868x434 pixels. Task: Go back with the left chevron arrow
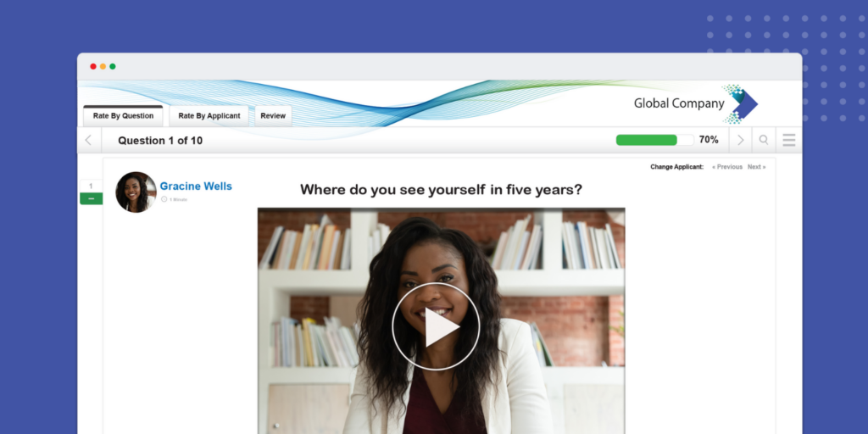coord(88,140)
